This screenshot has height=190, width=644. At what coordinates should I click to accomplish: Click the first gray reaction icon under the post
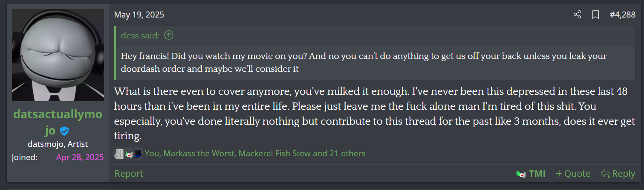[119, 153]
